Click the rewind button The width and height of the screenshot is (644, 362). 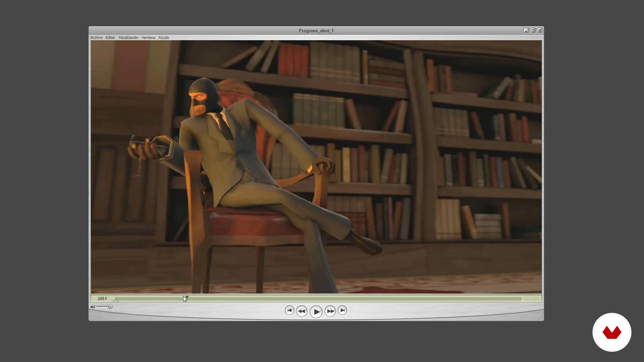click(302, 311)
